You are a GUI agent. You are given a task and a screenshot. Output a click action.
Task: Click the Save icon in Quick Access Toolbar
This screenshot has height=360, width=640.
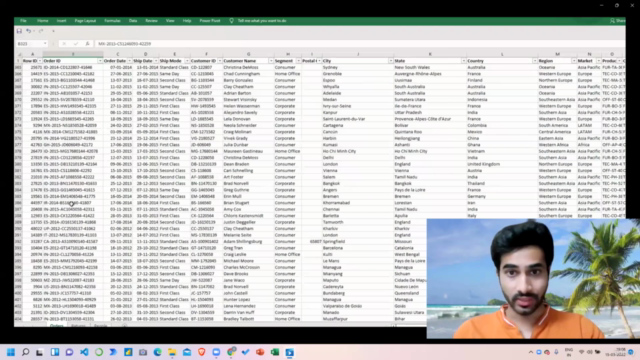click(19, 31)
